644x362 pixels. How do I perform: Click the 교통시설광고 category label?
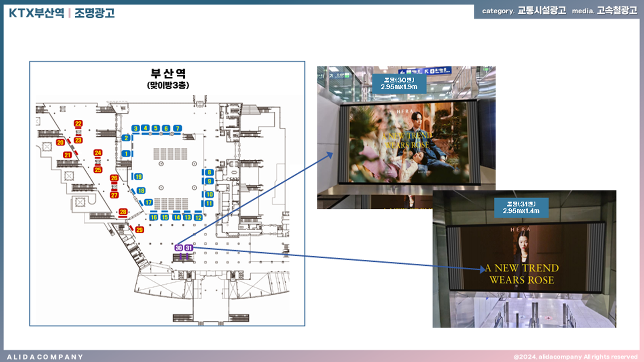point(541,11)
